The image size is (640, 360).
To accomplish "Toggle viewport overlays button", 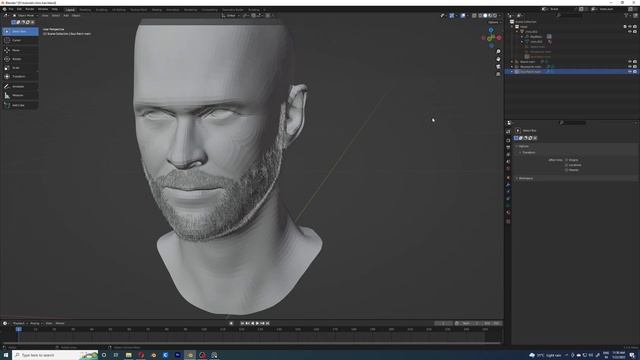I will coord(463,16).
